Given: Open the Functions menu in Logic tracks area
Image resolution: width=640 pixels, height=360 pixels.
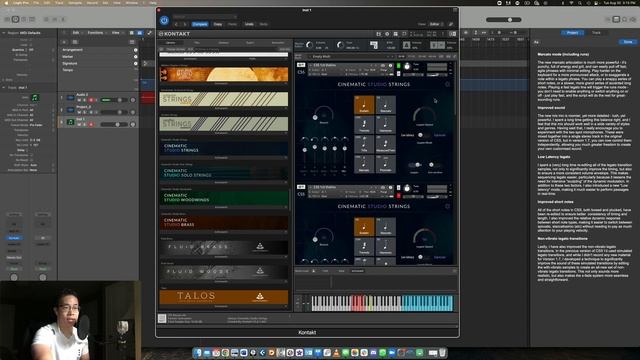Looking at the screenshot, I should point(96,33).
